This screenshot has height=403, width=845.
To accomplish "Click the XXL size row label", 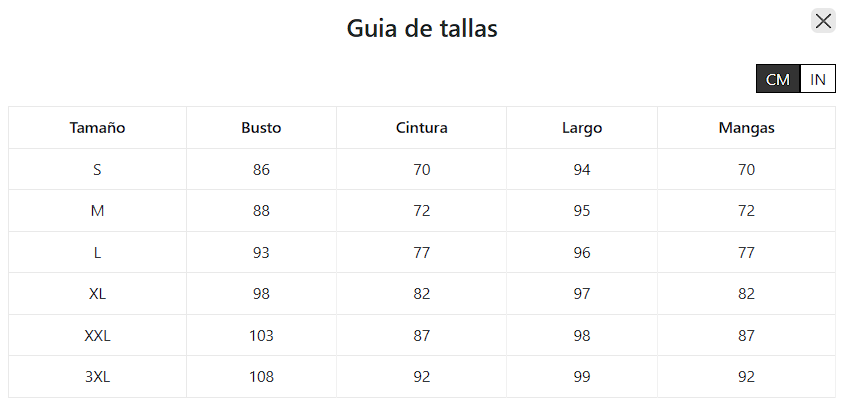I will (97, 336).
